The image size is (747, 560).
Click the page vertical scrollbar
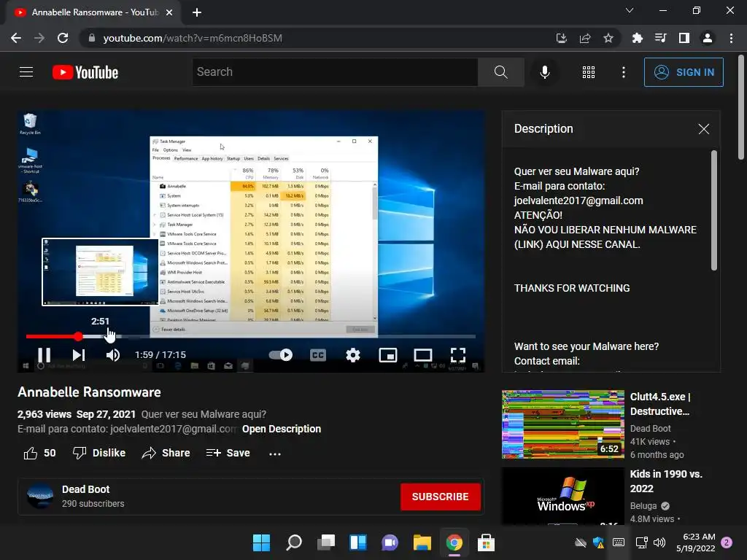741,107
